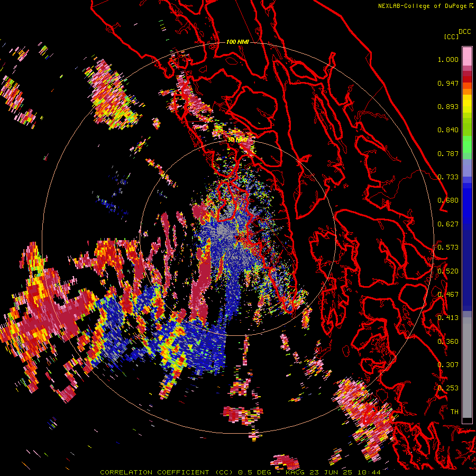Click the CORRELATION COEFFICIENT caption at the bottom
This screenshot has width=476, height=476.
pyautogui.click(x=240, y=472)
